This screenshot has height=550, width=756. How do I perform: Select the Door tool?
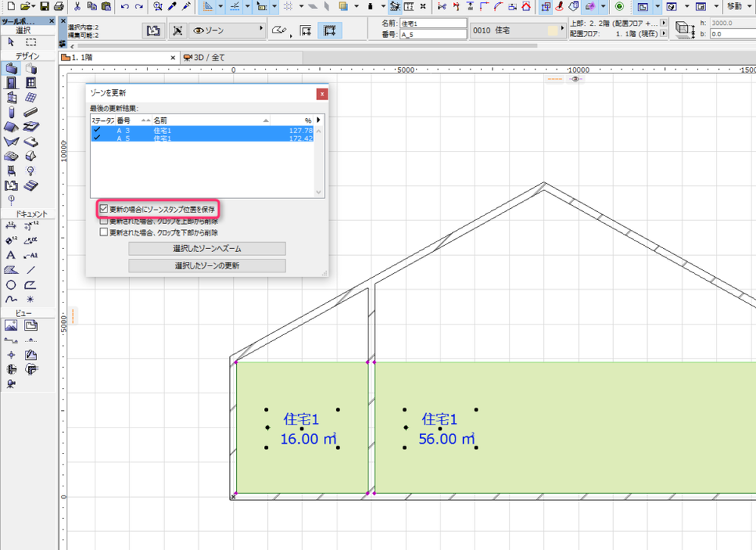[11, 83]
